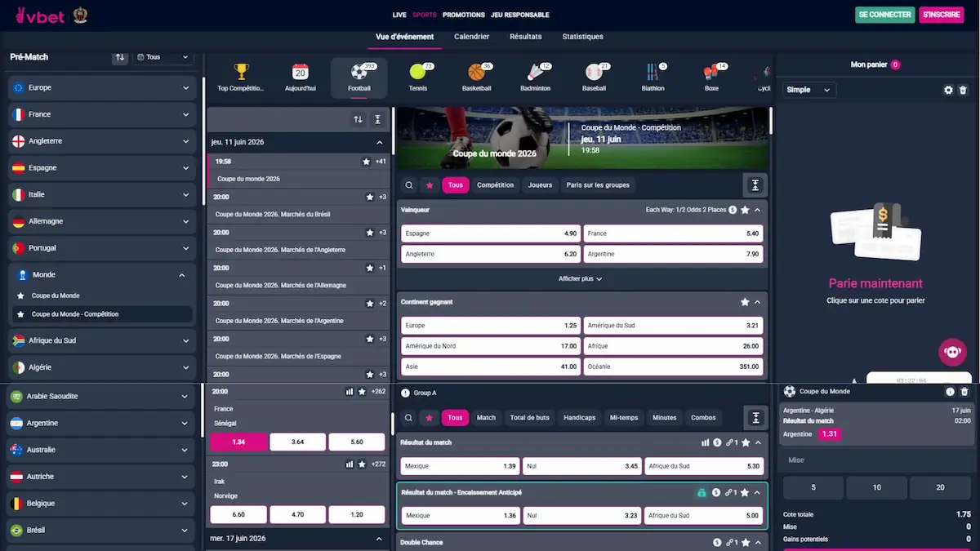980x551 pixels.
Task: Click the green cash-out lock icon
Action: [701, 493]
